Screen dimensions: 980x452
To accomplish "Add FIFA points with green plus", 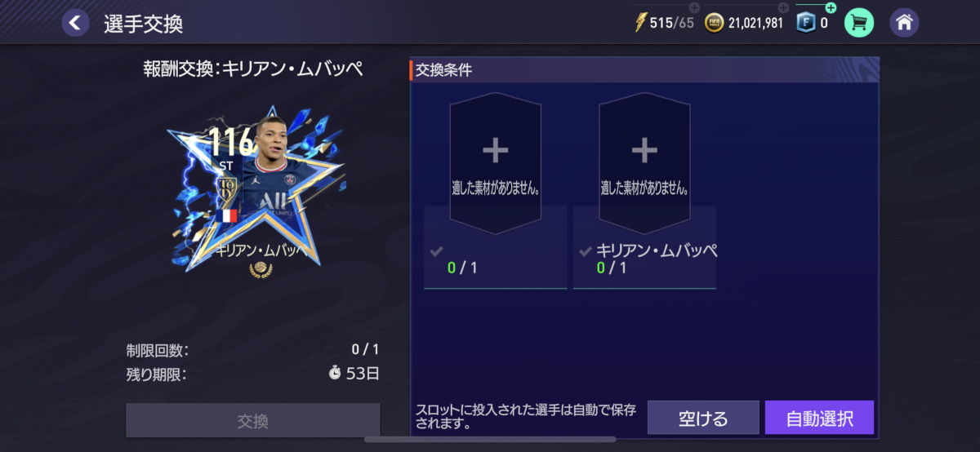I will click(x=831, y=8).
